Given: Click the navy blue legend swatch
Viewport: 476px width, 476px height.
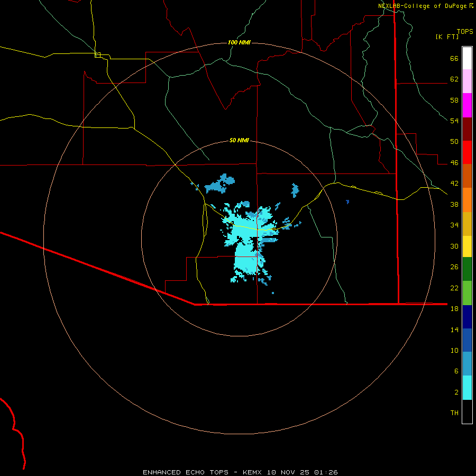Looking at the screenshot, I should click(467, 316).
